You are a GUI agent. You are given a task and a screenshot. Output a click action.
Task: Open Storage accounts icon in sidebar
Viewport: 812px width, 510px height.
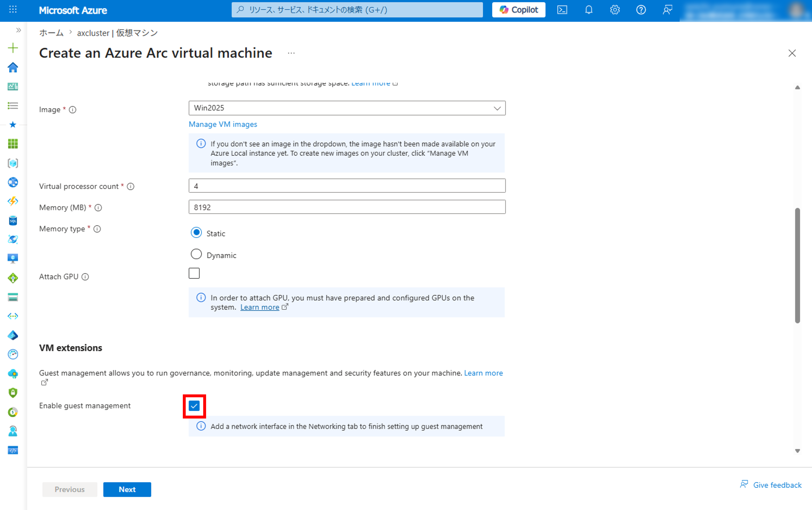tap(13, 297)
